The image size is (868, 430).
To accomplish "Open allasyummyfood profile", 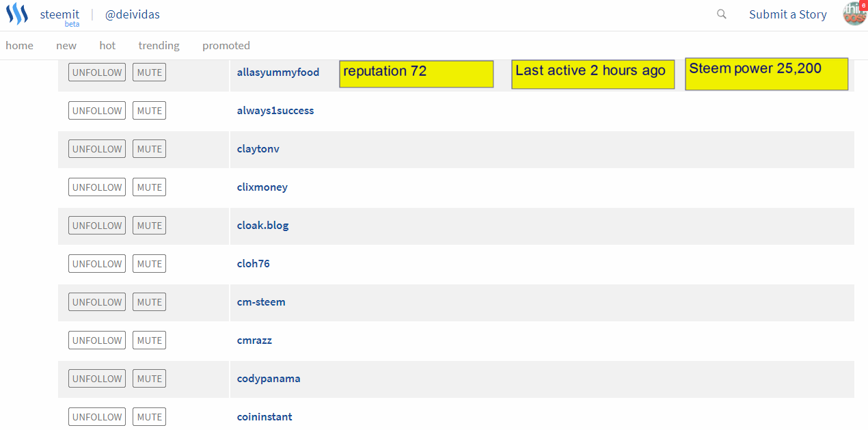I will tap(278, 72).
